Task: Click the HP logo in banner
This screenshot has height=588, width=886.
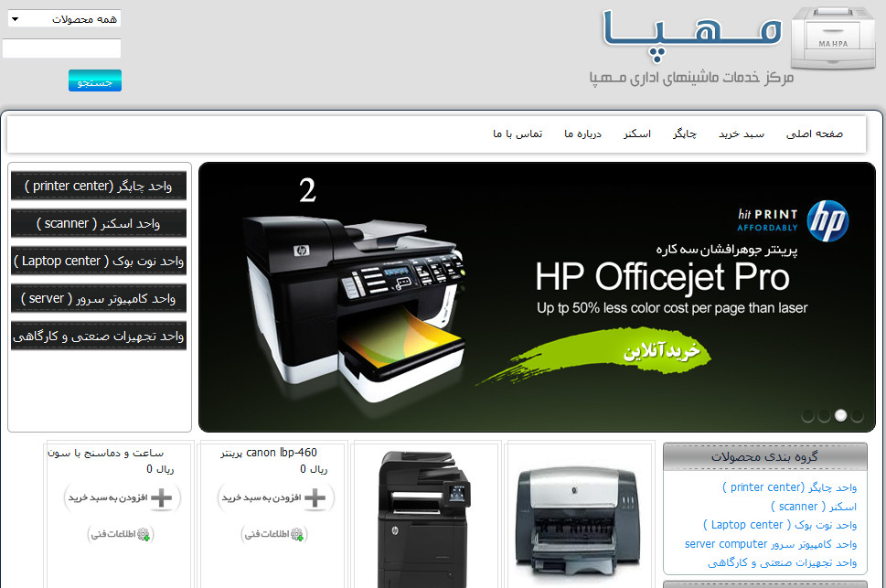Action: (827, 220)
